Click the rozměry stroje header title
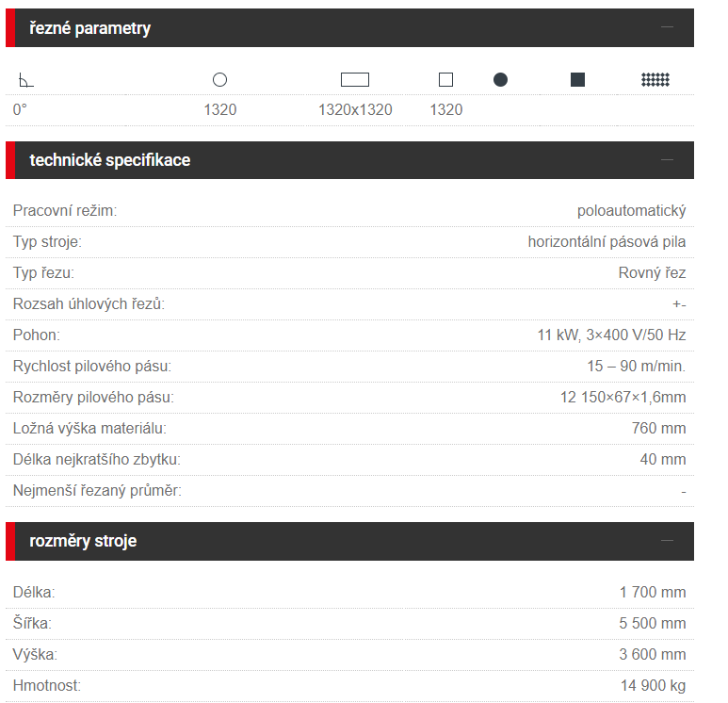728x703 pixels. pos(83,541)
